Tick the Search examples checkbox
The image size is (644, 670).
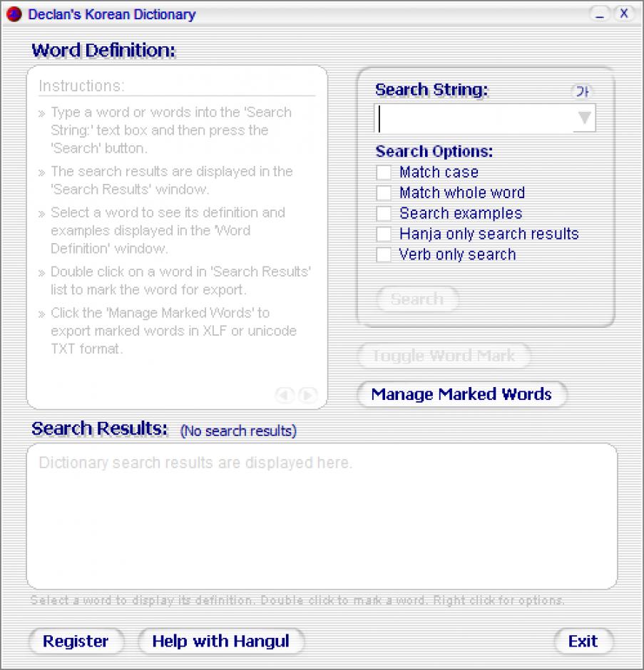click(384, 214)
